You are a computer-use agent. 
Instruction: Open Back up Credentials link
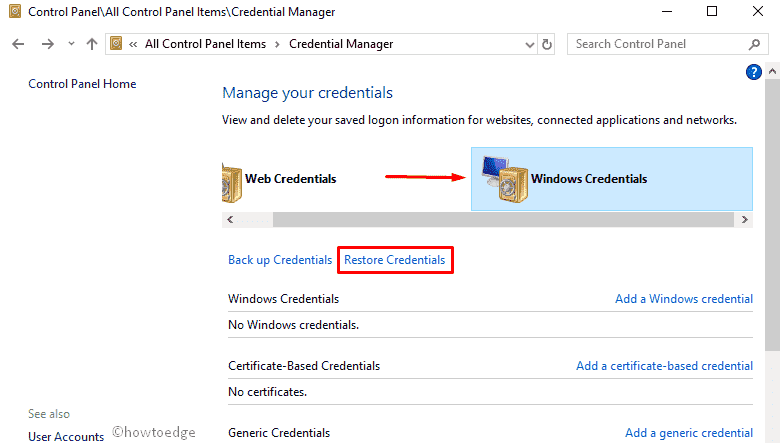[x=280, y=260]
